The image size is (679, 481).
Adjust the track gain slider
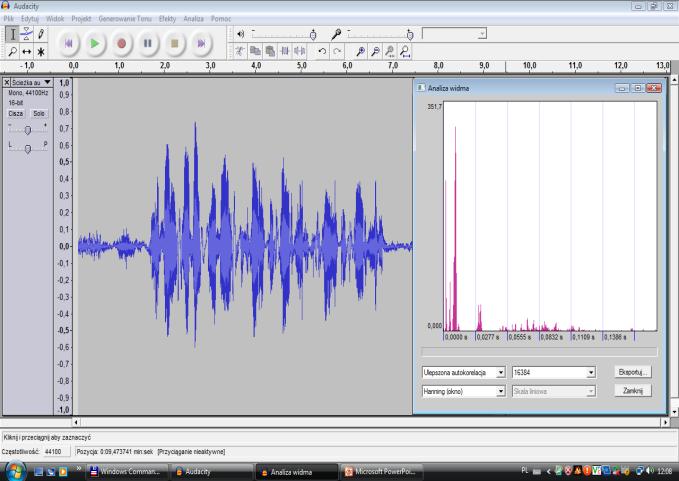tap(28, 129)
